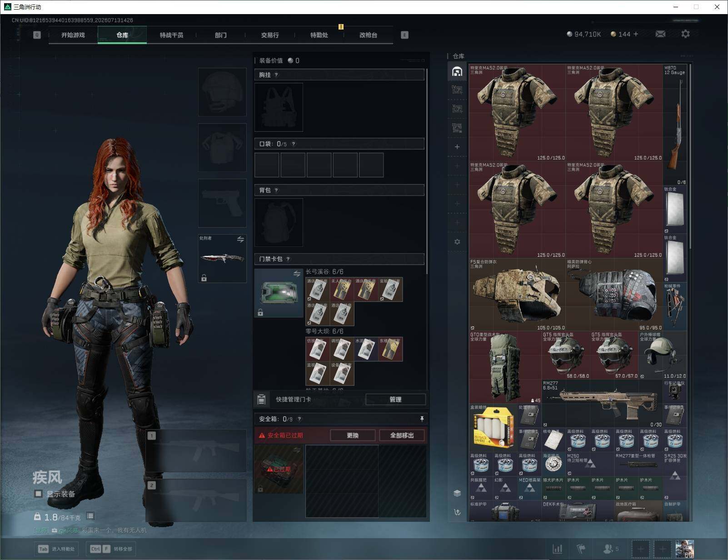728x560 pixels.
Task: Open the 改枪台 tab
Action: point(368,35)
